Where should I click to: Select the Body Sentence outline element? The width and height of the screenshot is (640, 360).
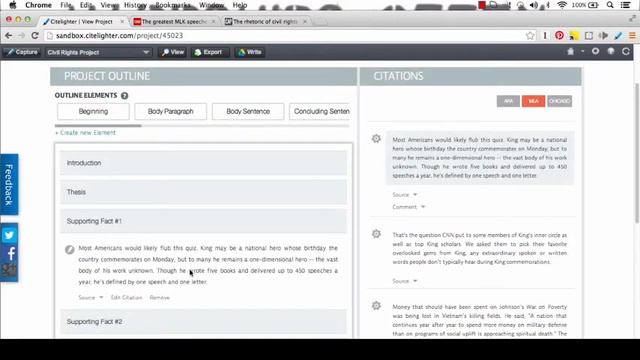pos(248,111)
